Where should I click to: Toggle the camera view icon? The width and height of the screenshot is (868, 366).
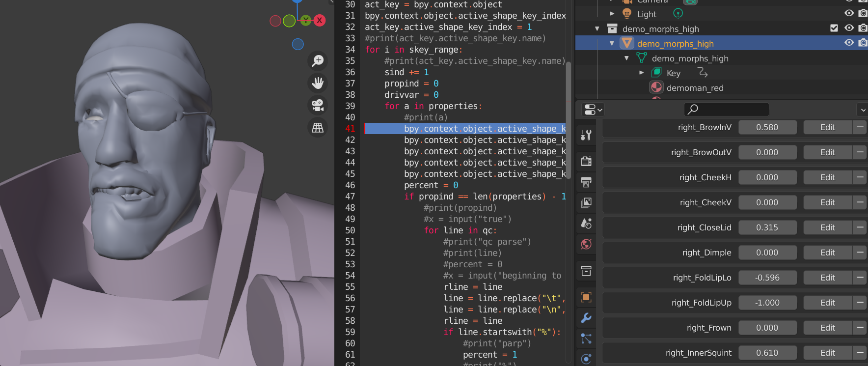point(318,105)
